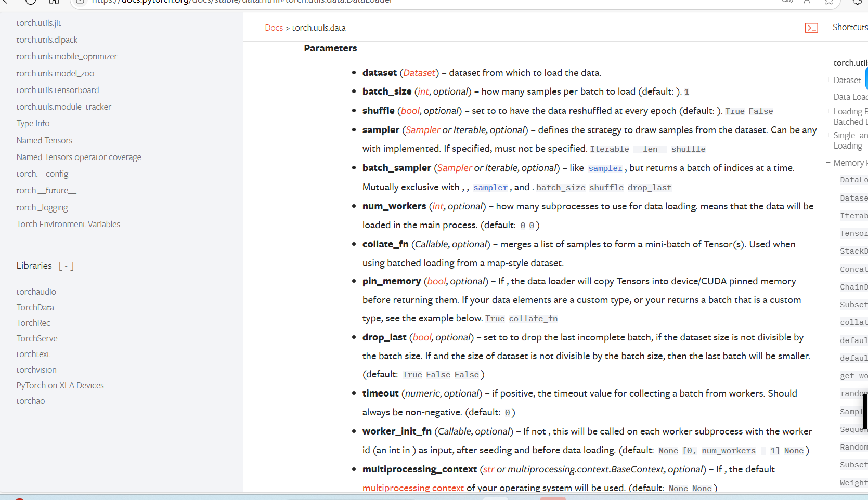
Task: Open the TorchRec library link
Action: tap(33, 323)
